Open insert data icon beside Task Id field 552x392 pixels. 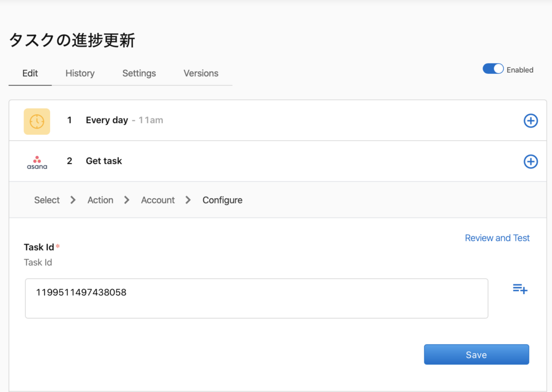pos(520,289)
